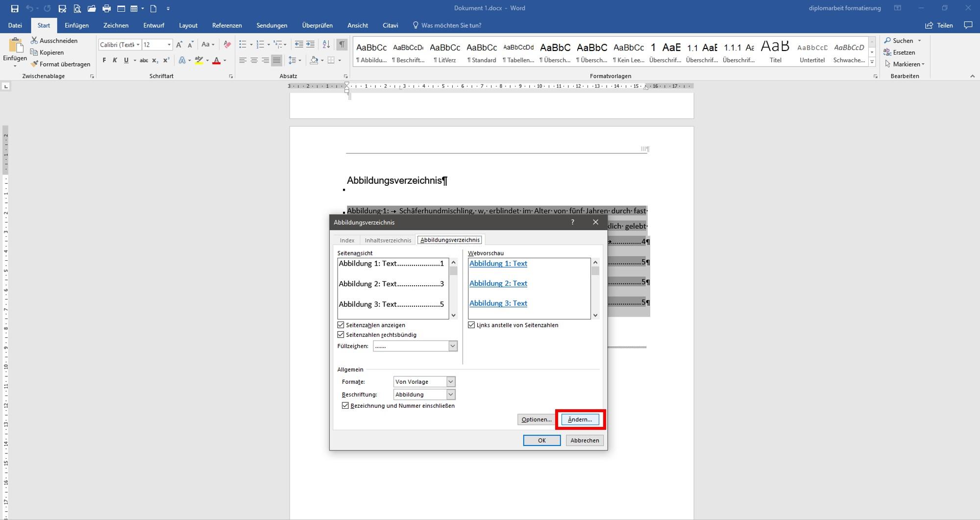
Task: Switch to the Inhaltsverzeichnis tab
Action: point(388,240)
